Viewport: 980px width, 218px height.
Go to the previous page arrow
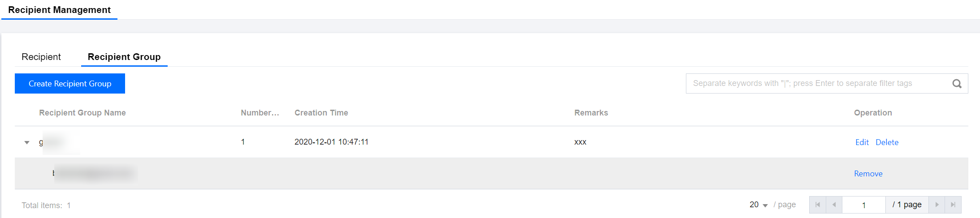(x=834, y=205)
